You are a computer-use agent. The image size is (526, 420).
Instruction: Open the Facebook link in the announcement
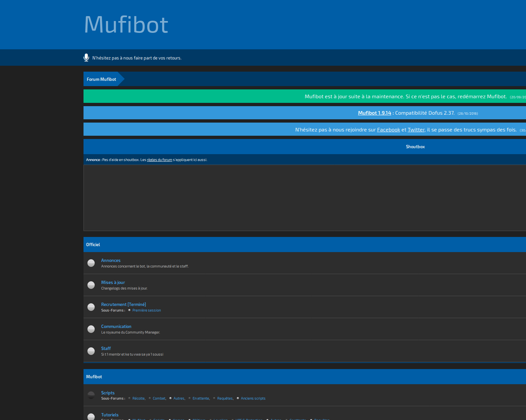389,130
